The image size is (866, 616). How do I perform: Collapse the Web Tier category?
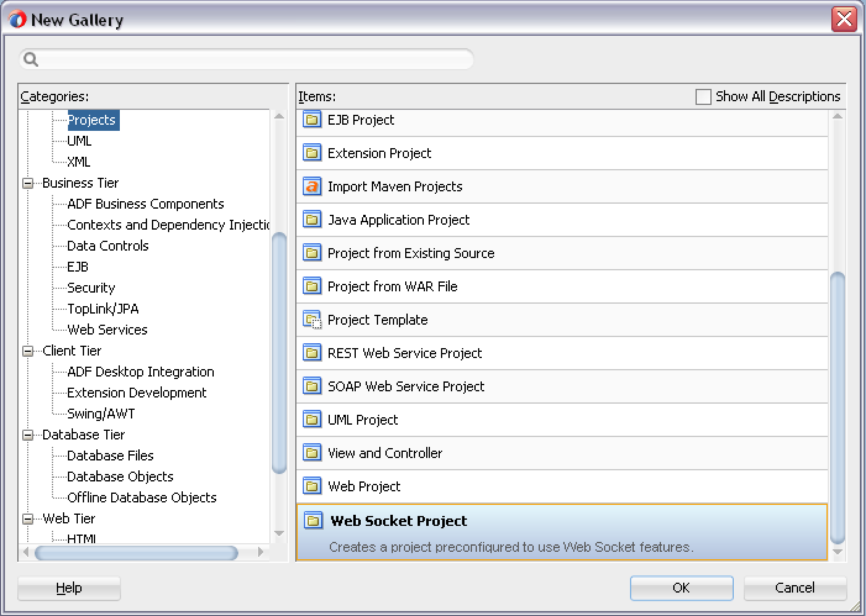point(27,518)
